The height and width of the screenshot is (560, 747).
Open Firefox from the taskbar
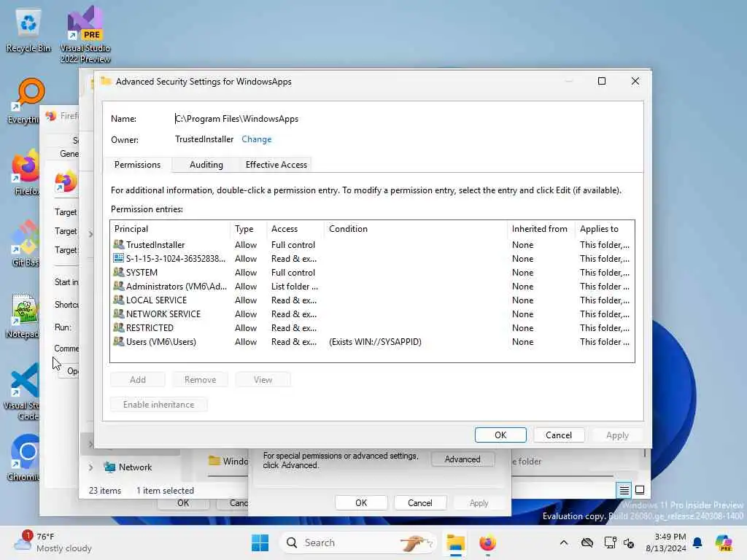(x=487, y=542)
